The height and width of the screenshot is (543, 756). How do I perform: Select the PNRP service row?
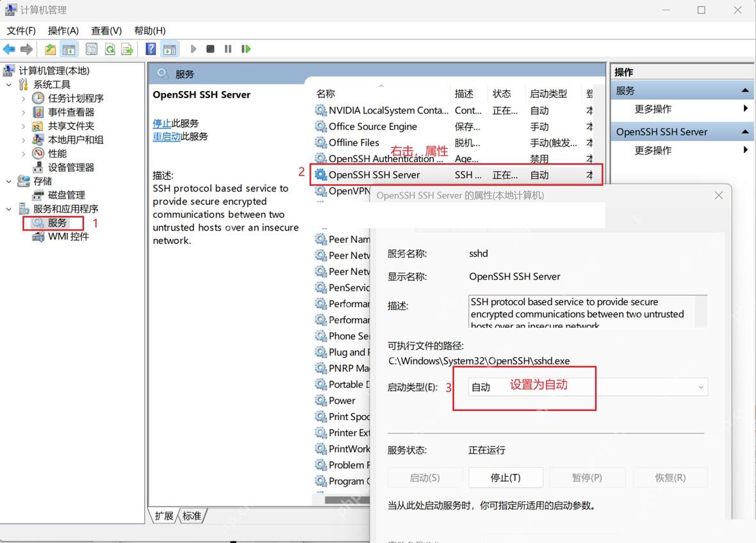[x=342, y=368]
